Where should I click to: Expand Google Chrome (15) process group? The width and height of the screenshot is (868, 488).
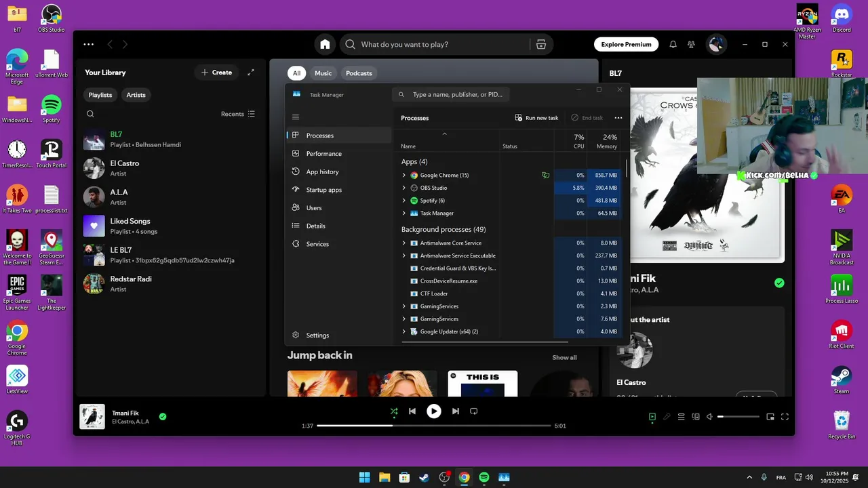coord(404,176)
